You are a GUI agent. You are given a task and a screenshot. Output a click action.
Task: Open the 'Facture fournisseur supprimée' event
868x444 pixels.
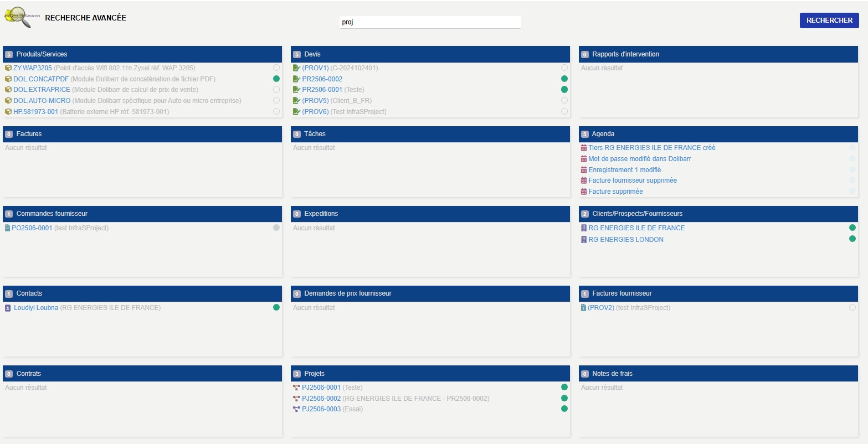(x=633, y=180)
